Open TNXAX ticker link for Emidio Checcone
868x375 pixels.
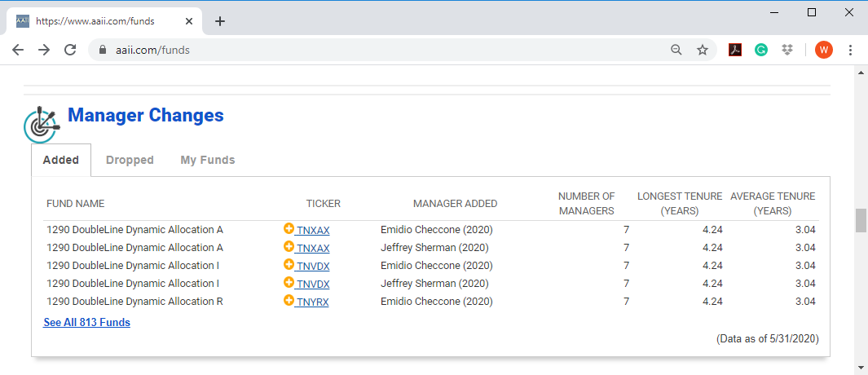point(313,230)
